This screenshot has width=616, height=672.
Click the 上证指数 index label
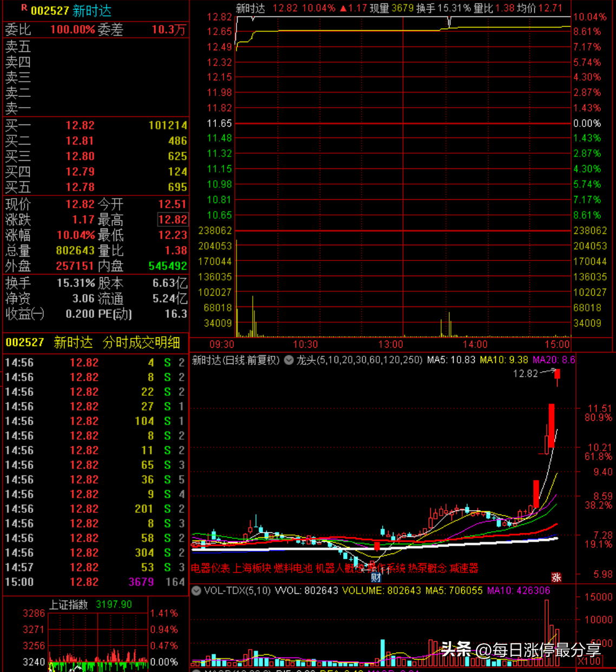tap(69, 605)
